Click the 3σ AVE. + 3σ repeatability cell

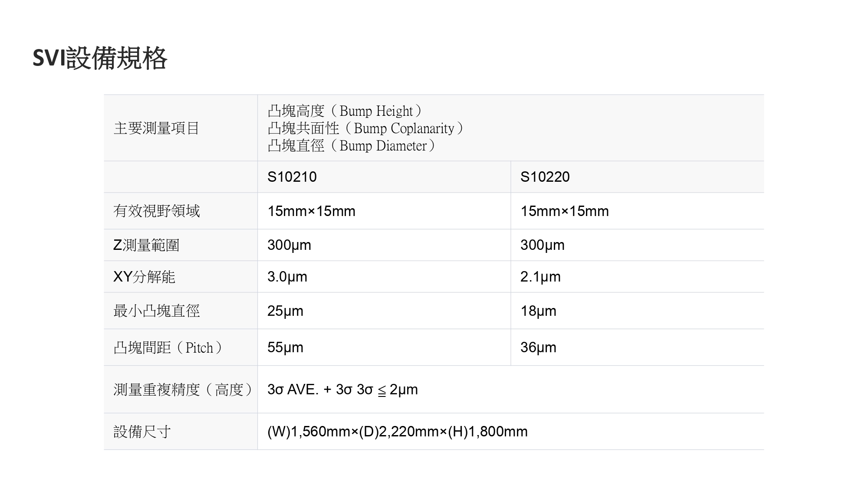coord(342,390)
